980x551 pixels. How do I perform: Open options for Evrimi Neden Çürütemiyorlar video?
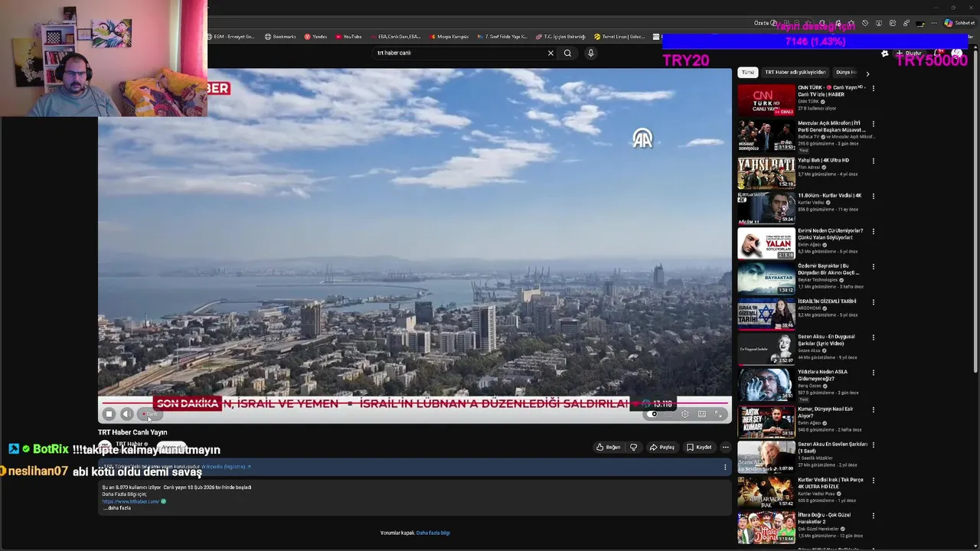coord(874,231)
